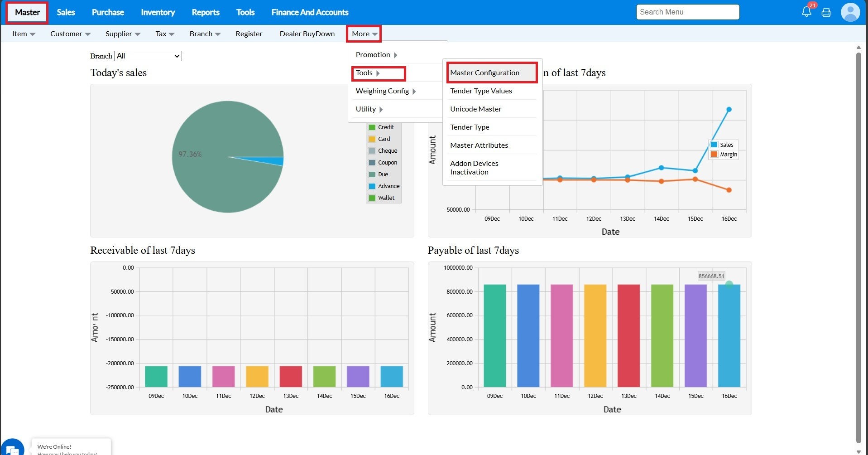Select Master Configuration from submenu
This screenshot has width=868, height=455.
pos(484,73)
